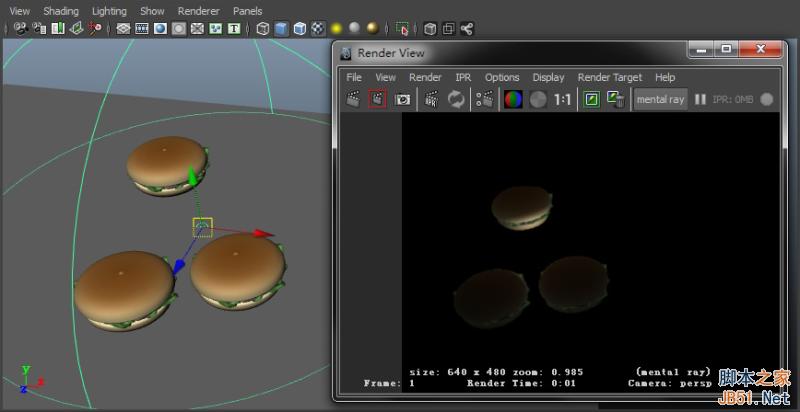Open camera attributes icon in the viewport toolbar

(x=39, y=29)
